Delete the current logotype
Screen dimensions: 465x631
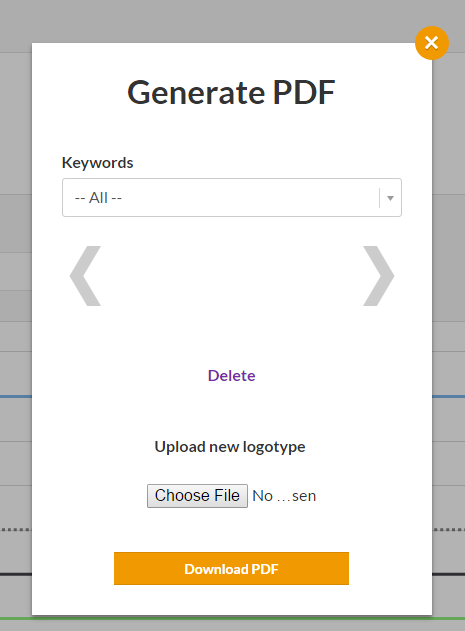point(231,375)
